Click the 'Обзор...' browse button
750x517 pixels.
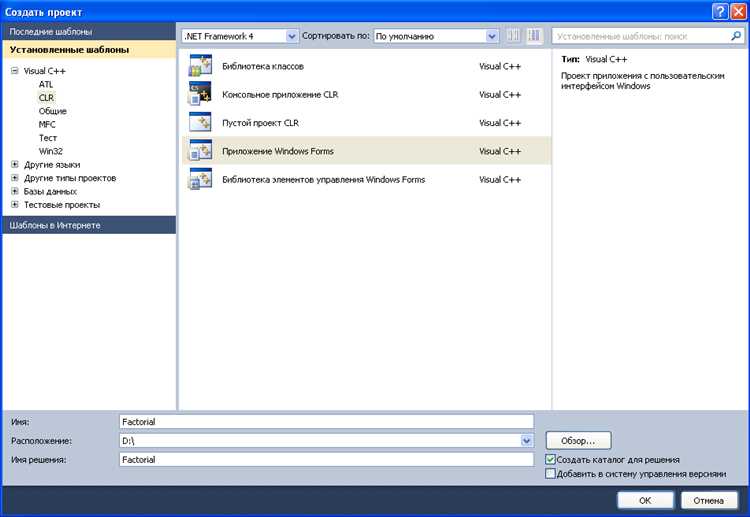(x=578, y=440)
